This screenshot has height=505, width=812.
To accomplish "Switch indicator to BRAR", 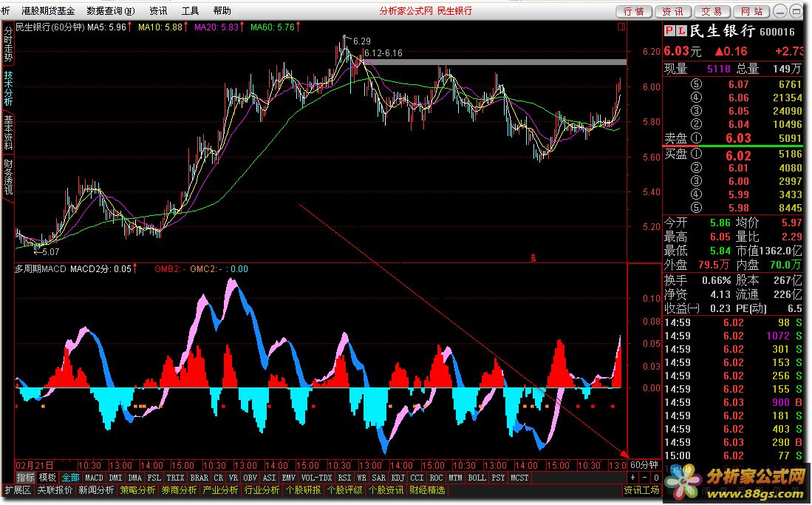I will point(199,478).
